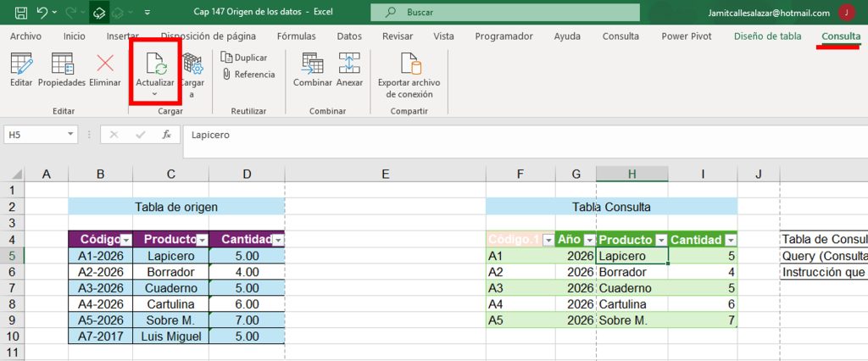This screenshot has width=868, height=361.
Task: Select the Cartulina cell in origin table
Action: 170,304
